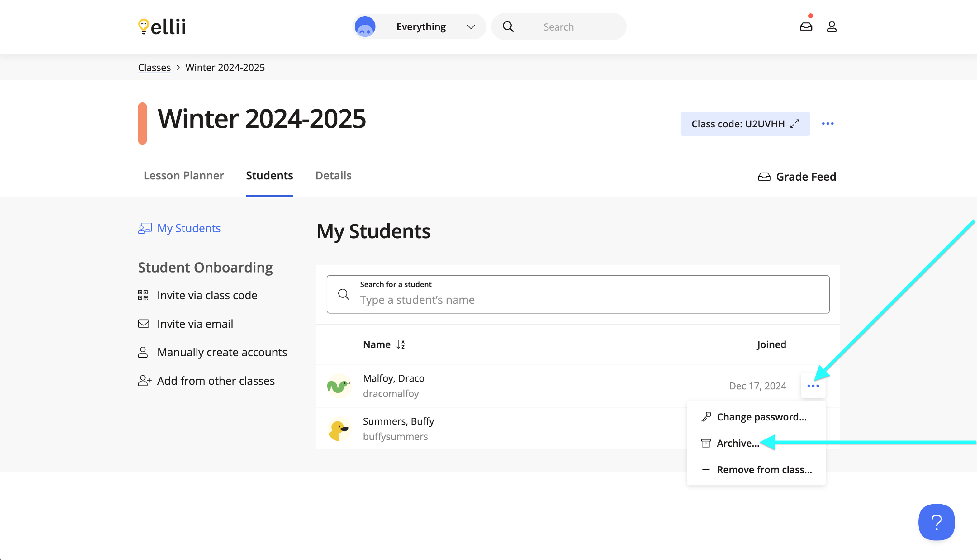The width and height of the screenshot is (977, 560).
Task: Expand the class code with arrows icon
Action: 795,124
